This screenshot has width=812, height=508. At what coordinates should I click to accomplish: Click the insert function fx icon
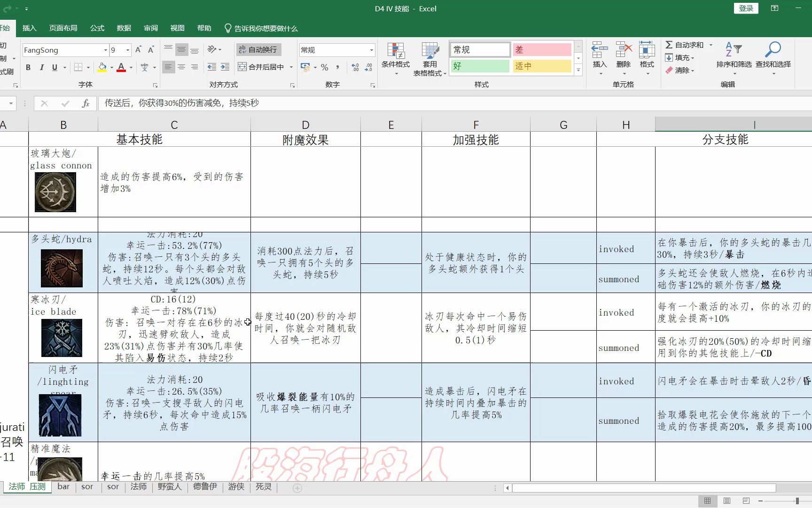86,103
